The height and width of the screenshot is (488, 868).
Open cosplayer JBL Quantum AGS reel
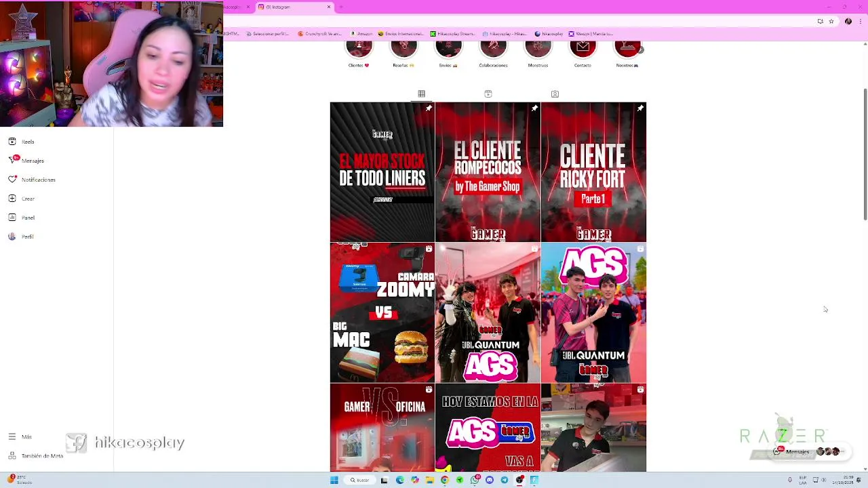click(488, 313)
